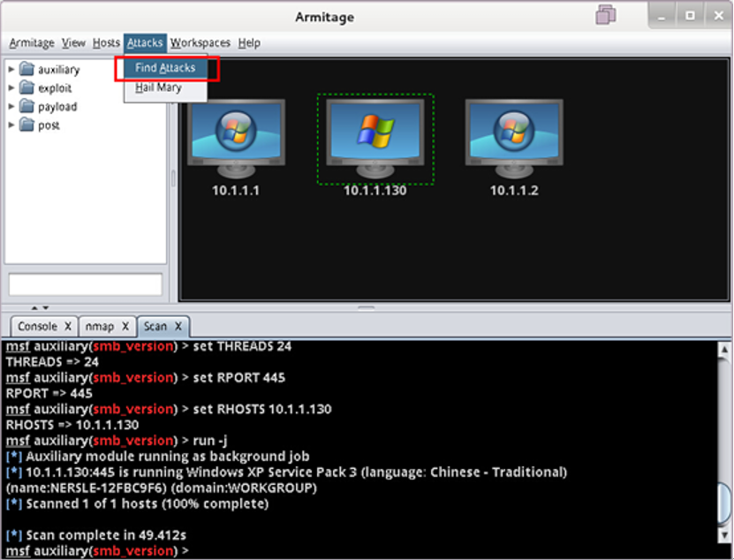This screenshot has height=560, width=734.
Task: Click the post folder icon
Action: (x=26, y=125)
